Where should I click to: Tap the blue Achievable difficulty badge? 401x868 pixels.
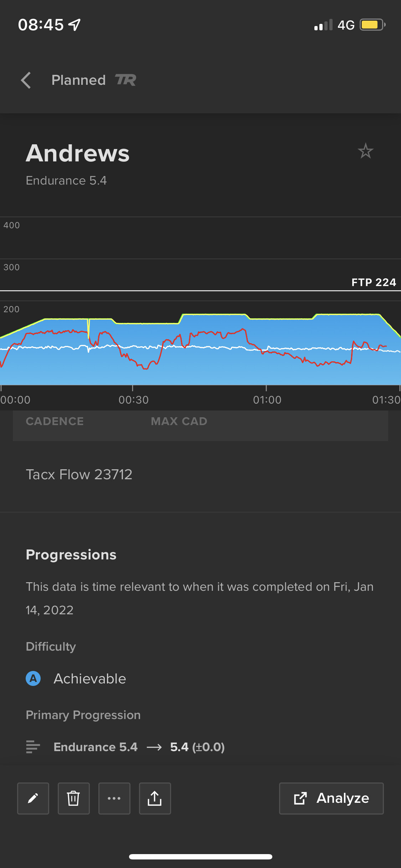pyautogui.click(x=33, y=678)
